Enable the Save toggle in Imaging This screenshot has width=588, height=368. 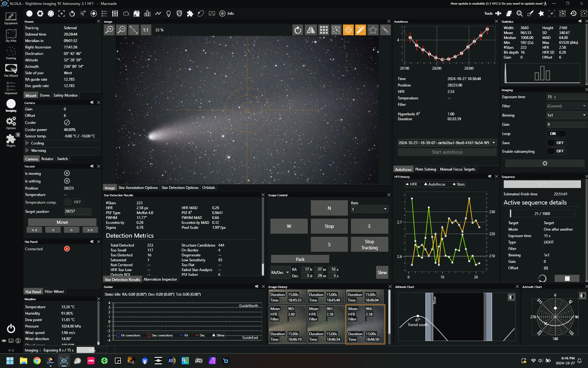click(x=556, y=143)
